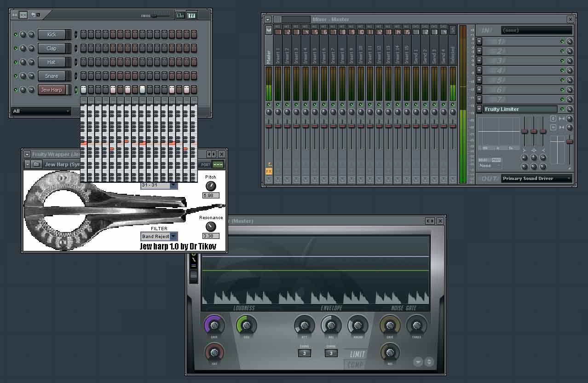Click the preset arrows in Fruity Wrapper title bar

(212, 154)
